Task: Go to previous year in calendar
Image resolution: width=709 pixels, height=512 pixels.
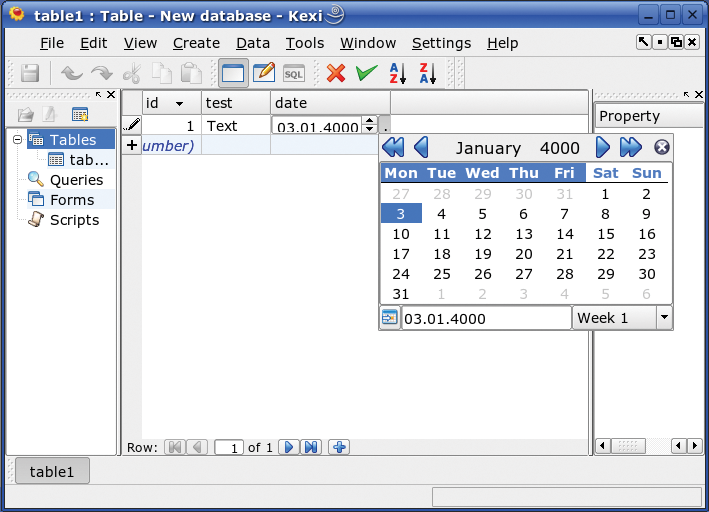Action: tap(393, 147)
